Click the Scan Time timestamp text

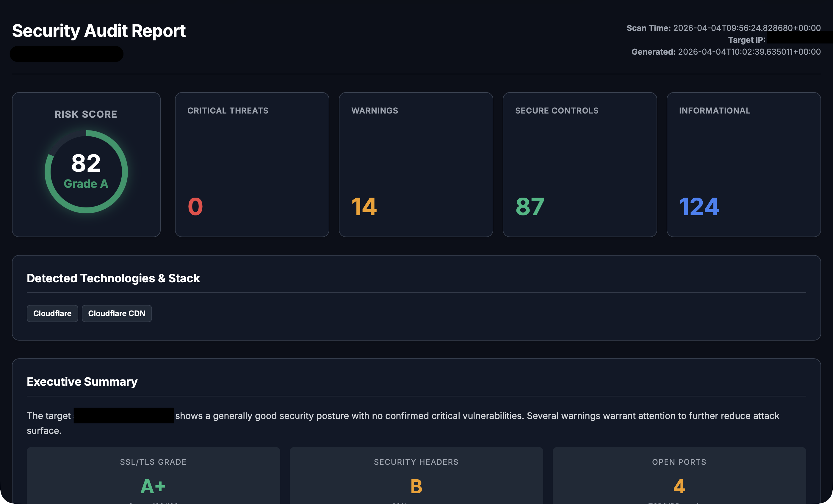(x=723, y=28)
